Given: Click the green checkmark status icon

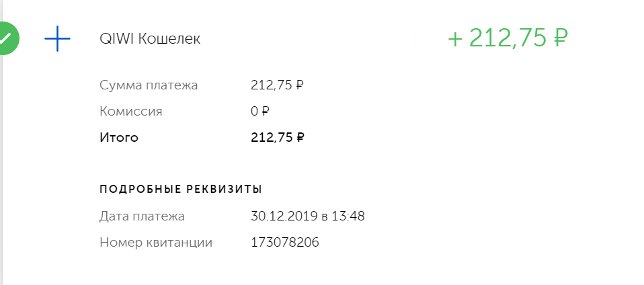Looking at the screenshot, I should tap(6, 38).
